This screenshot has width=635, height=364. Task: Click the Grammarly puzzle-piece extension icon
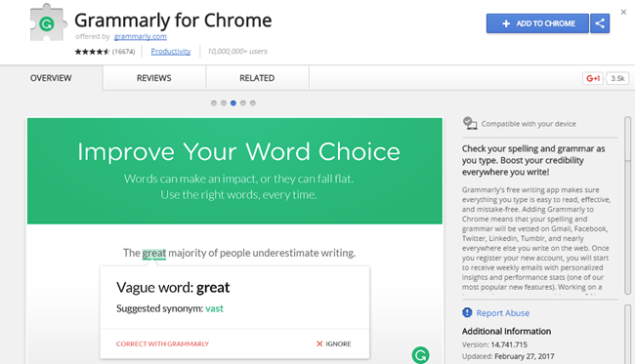pyautogui.click(x=48, y=22)
